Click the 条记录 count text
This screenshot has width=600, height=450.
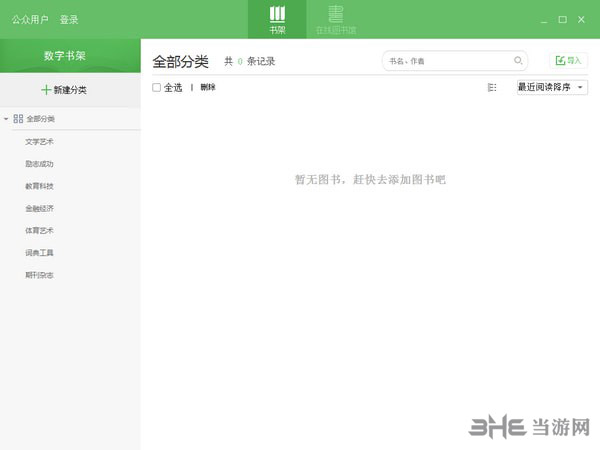[261, 61]
